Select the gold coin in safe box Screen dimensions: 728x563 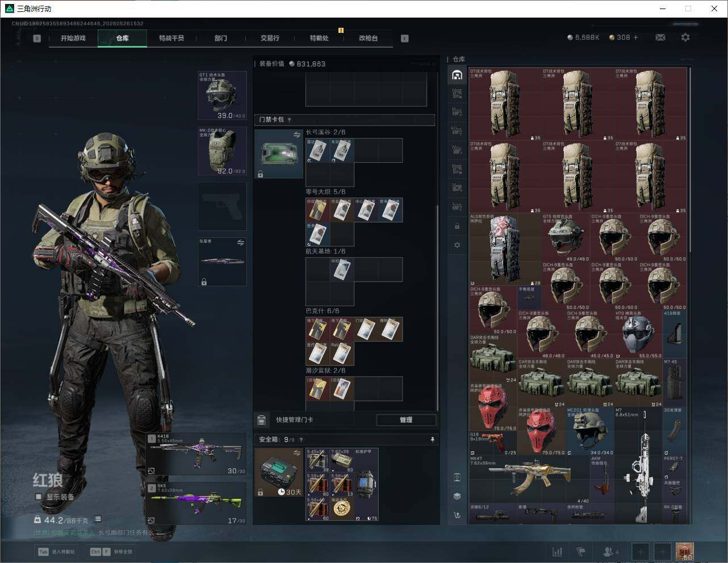[342, 508]
